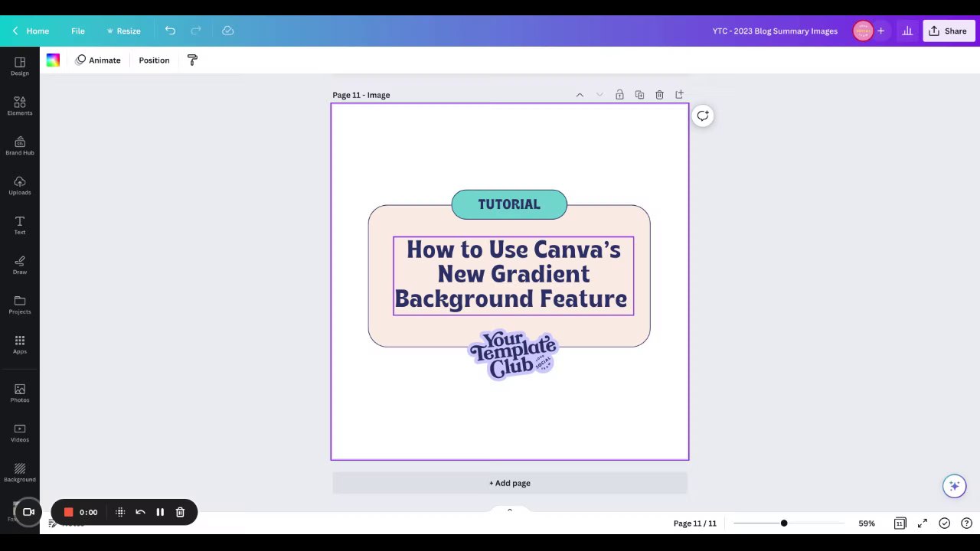Pause the screen recording
Screen dimensions: 980x551
coord(160,512)
